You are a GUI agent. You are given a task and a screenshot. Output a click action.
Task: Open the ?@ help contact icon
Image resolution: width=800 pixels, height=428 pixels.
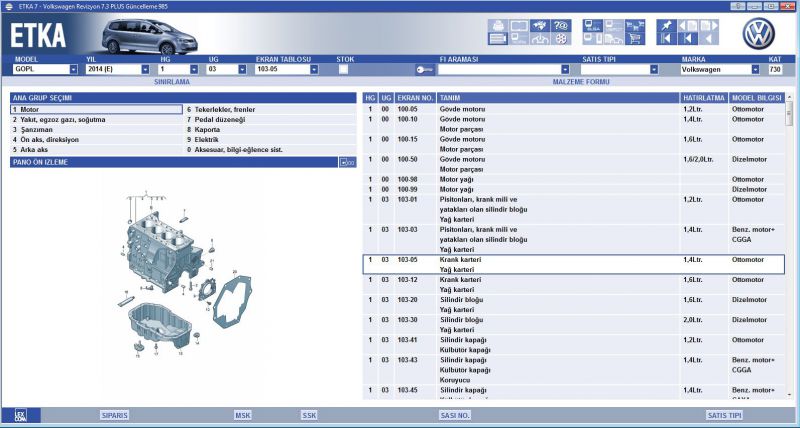click(561, 26)
